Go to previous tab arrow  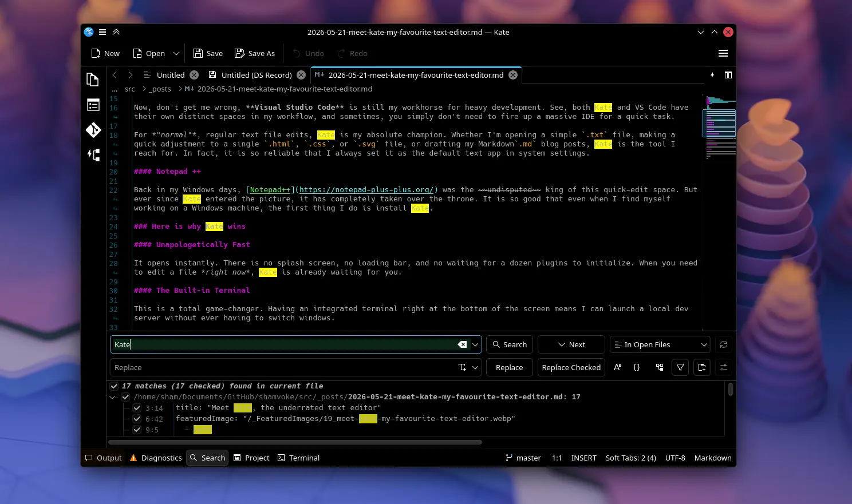click(x=115, y=75)
